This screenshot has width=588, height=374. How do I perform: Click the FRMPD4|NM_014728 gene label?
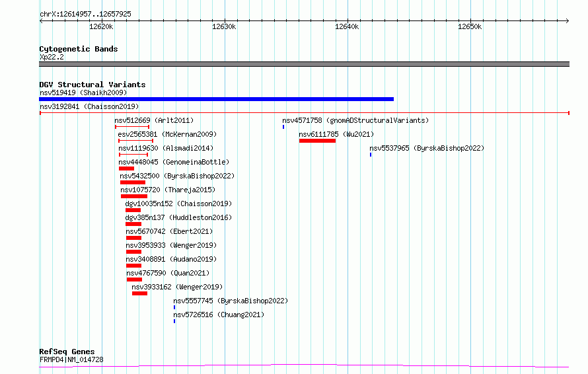pos(71,359)
